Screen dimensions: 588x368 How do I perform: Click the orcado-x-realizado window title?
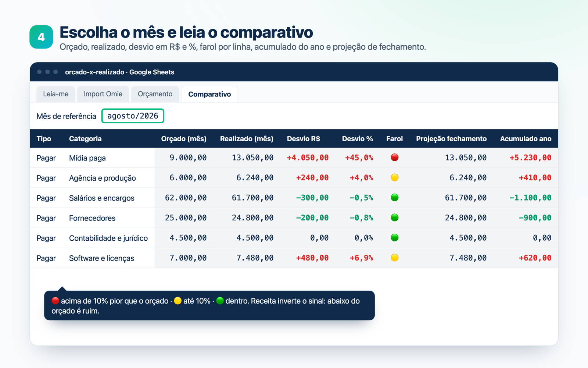tap(120, 72)
